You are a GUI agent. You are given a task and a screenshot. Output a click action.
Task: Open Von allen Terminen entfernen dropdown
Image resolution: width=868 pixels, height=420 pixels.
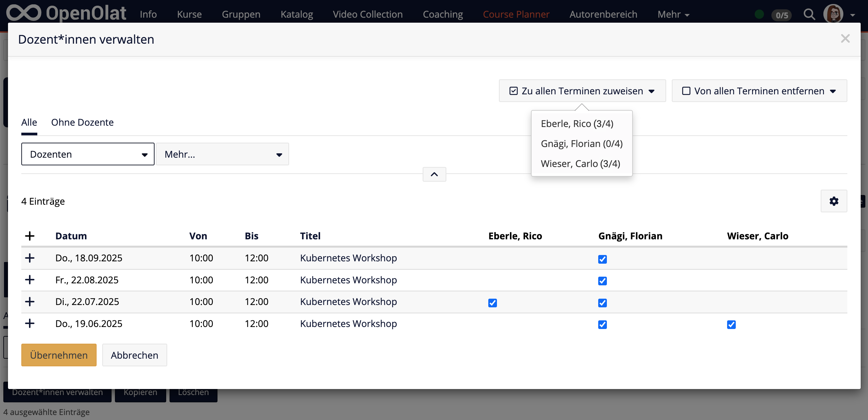click(759, 91)
